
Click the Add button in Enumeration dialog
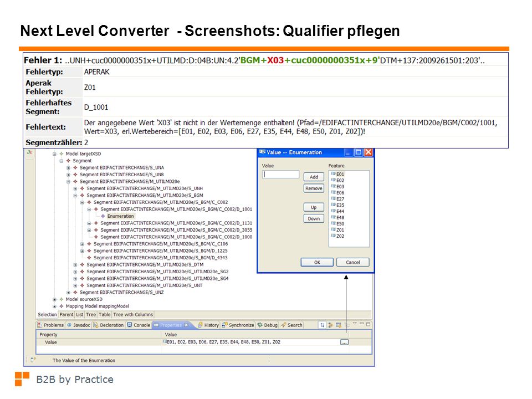point(314,177)
